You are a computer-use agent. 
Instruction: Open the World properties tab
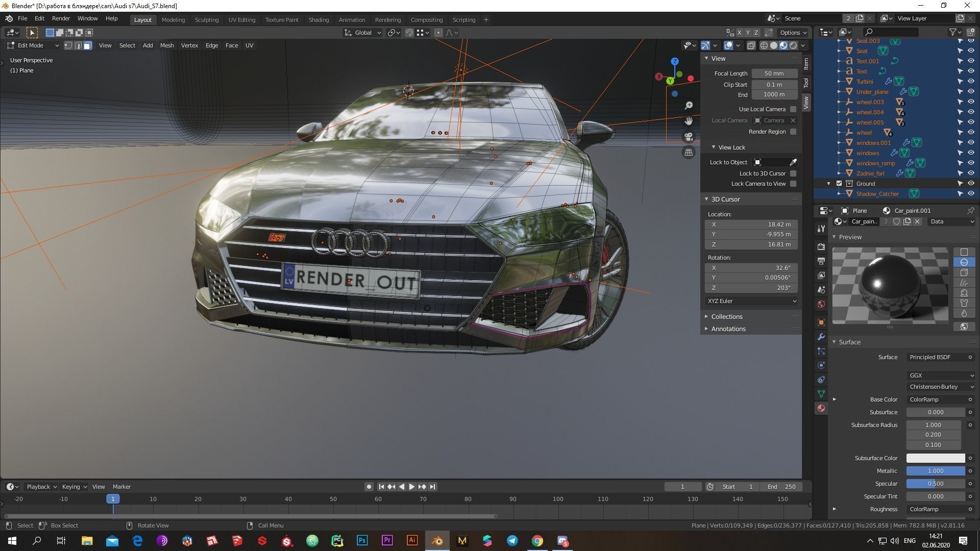click(821, 304)
